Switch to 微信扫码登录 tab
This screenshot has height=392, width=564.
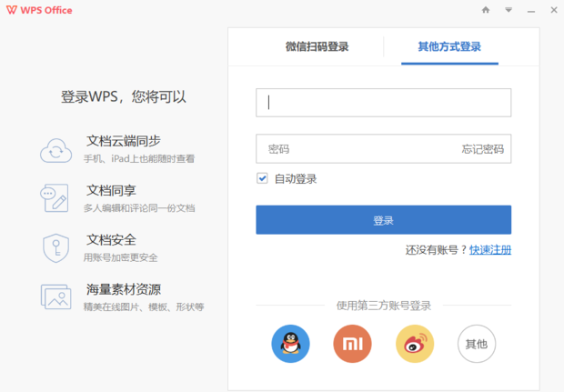pos(317,46)
